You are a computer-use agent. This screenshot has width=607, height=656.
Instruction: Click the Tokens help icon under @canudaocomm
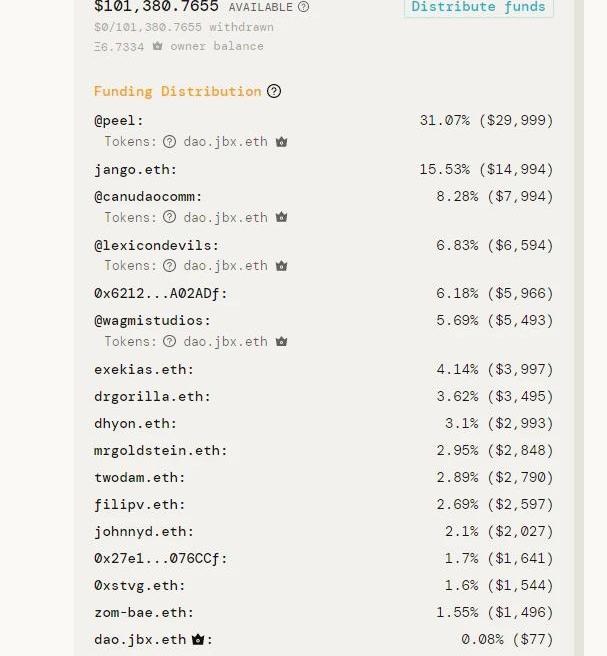click(169, 217)
